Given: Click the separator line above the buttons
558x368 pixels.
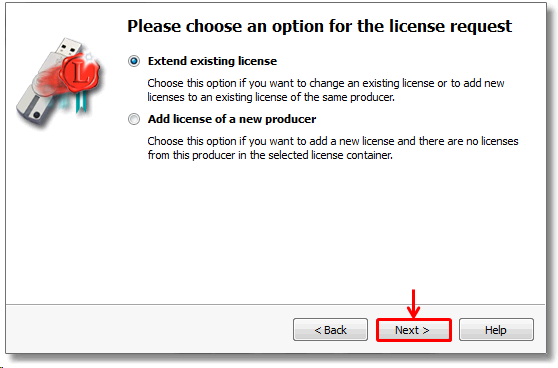Looking at the screenshot, I should pos(275,305).
